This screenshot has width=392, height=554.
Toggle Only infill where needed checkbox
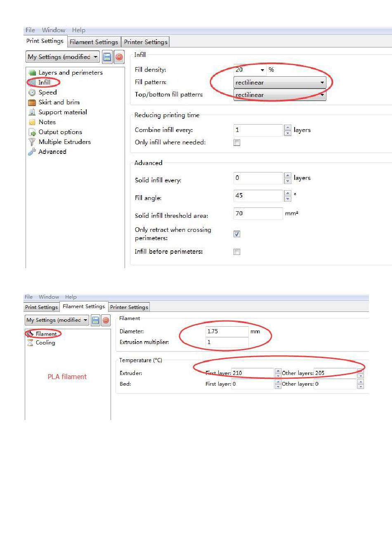(x=237, y=143)
